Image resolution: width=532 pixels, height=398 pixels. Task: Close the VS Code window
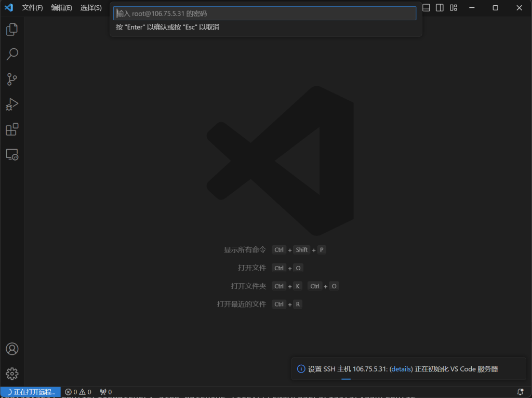coord(519,7)
